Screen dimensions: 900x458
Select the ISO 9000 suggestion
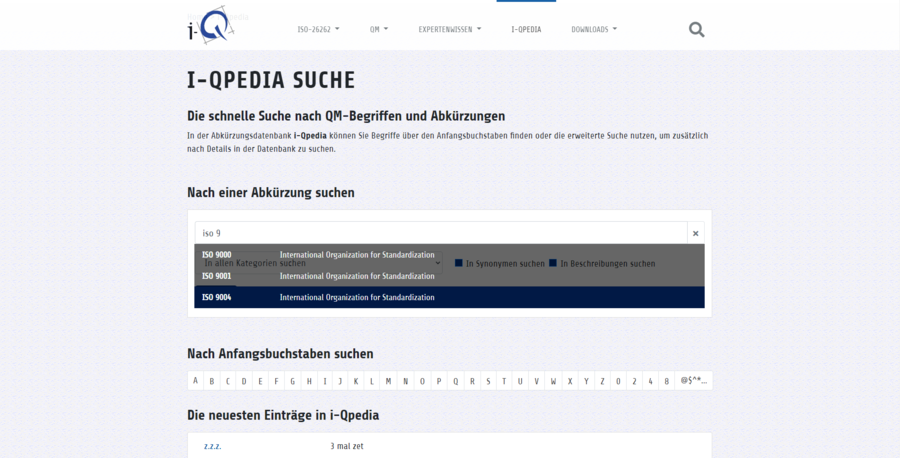pos(449,255)
